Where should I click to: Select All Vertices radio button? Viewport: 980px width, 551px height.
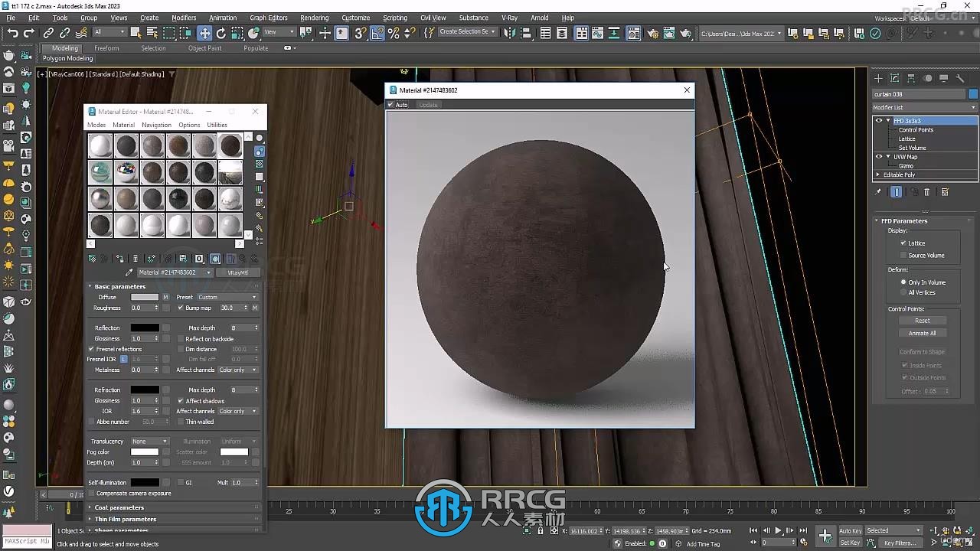[903, 292]
